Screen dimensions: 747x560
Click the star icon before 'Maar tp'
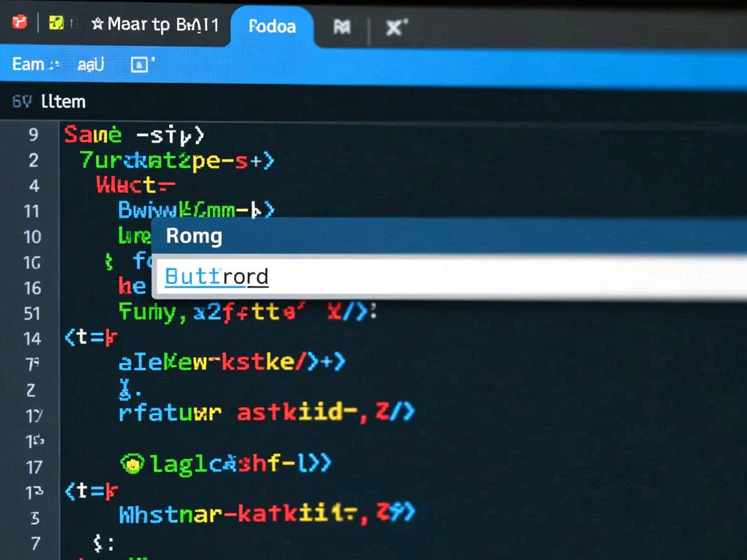97,25
